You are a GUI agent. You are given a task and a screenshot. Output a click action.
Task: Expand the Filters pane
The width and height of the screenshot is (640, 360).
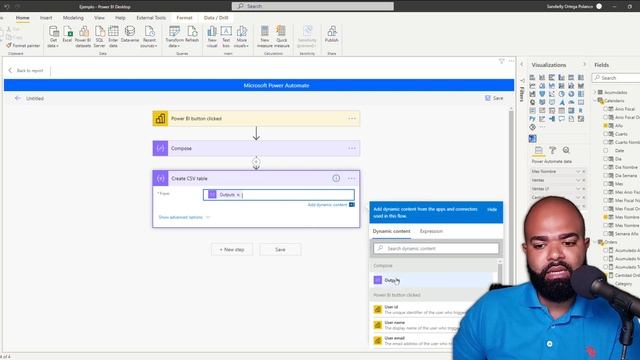pyautogui.click(x=522, y=64)
